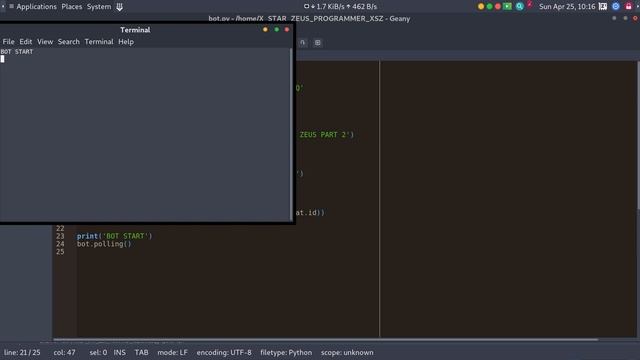Close the Terminal window with red button
The image size is (640, 360).
pyautogui.click(x=287, y=29)
